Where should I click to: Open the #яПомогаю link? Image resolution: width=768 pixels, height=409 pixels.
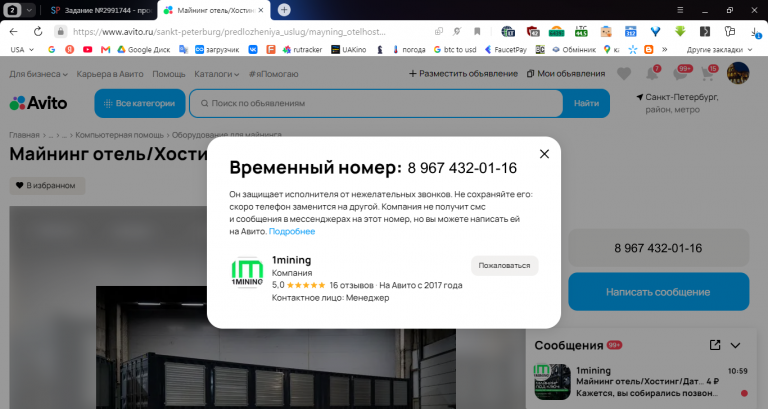pyautogui.click(x=273, y=74)
